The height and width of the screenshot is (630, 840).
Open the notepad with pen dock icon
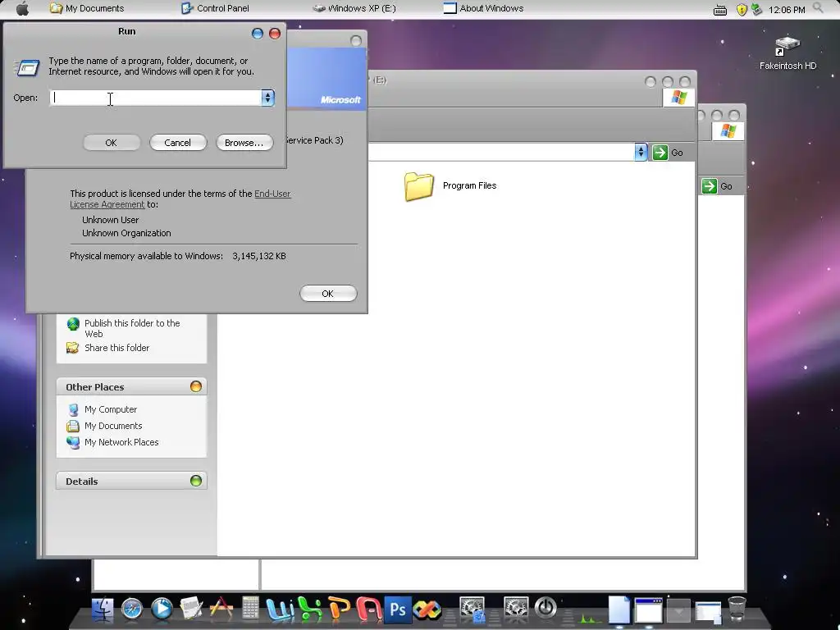[190, 609]
